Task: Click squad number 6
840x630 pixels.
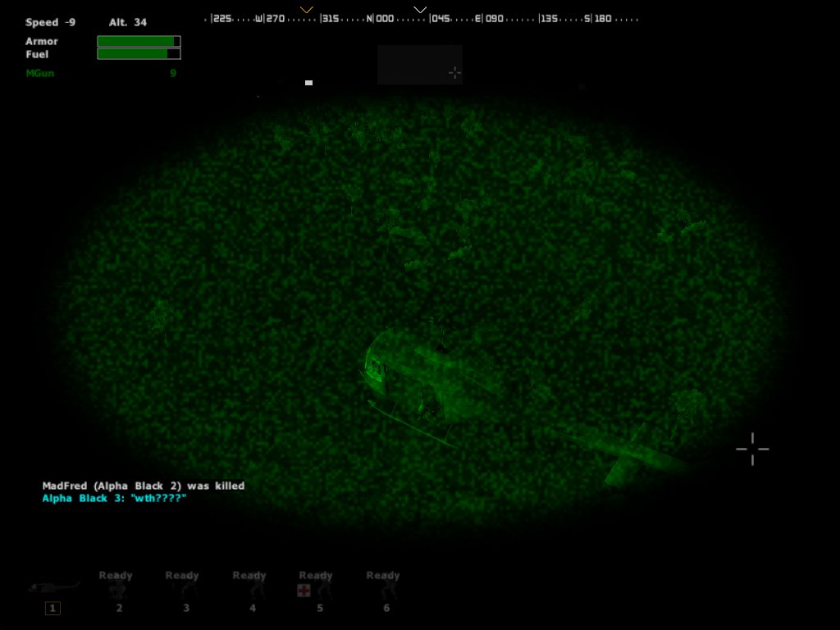Action: click(386, 608)
